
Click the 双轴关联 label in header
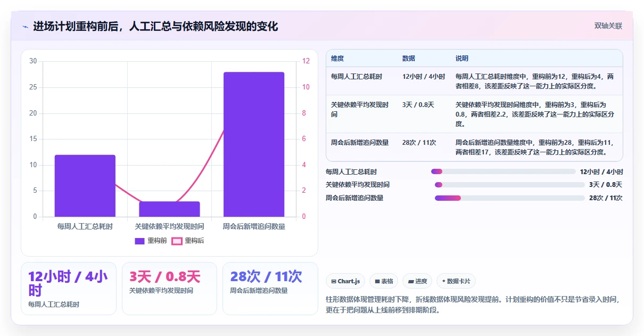[608, 26]
